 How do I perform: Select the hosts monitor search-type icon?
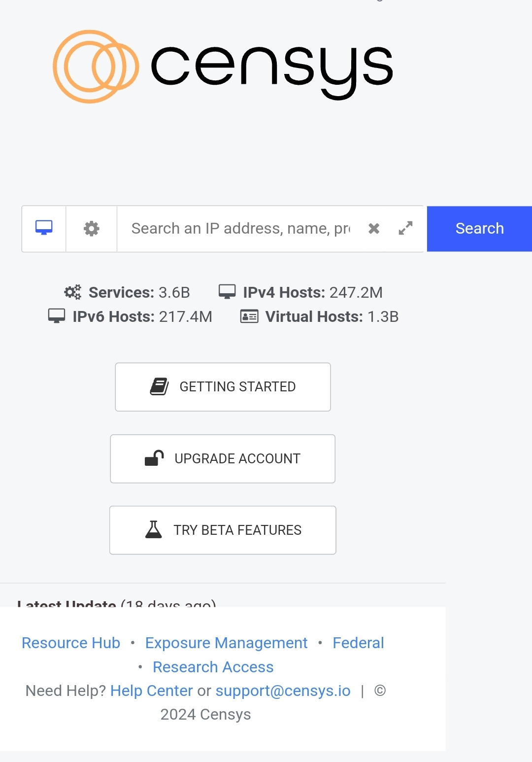pos(44,229)
